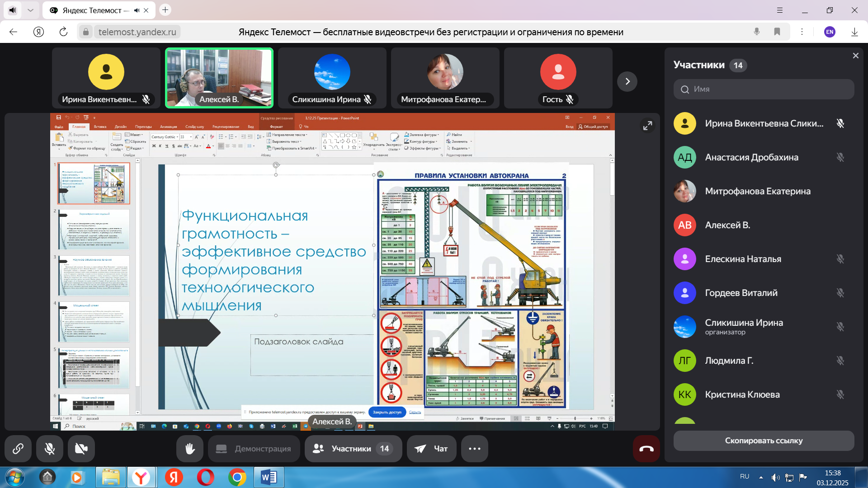Close the participants side panel
The width and height of the screenshot is (868, 488).
[855, 56]
